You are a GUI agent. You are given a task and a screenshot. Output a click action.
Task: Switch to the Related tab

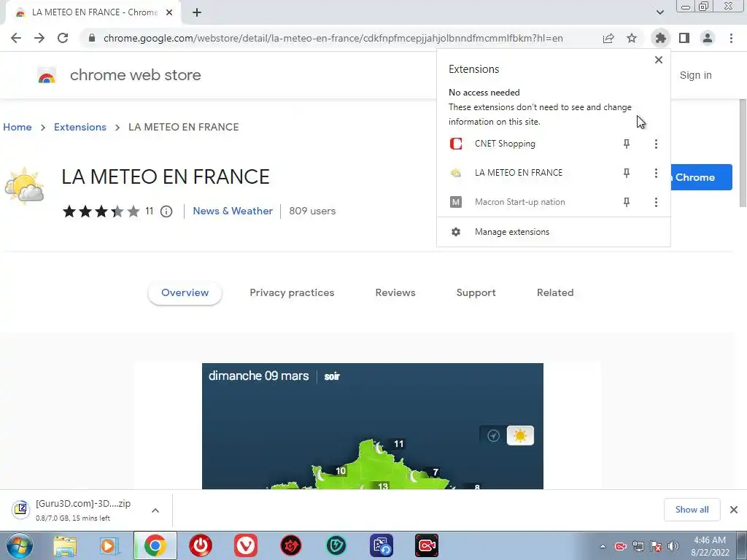(555, 293)
